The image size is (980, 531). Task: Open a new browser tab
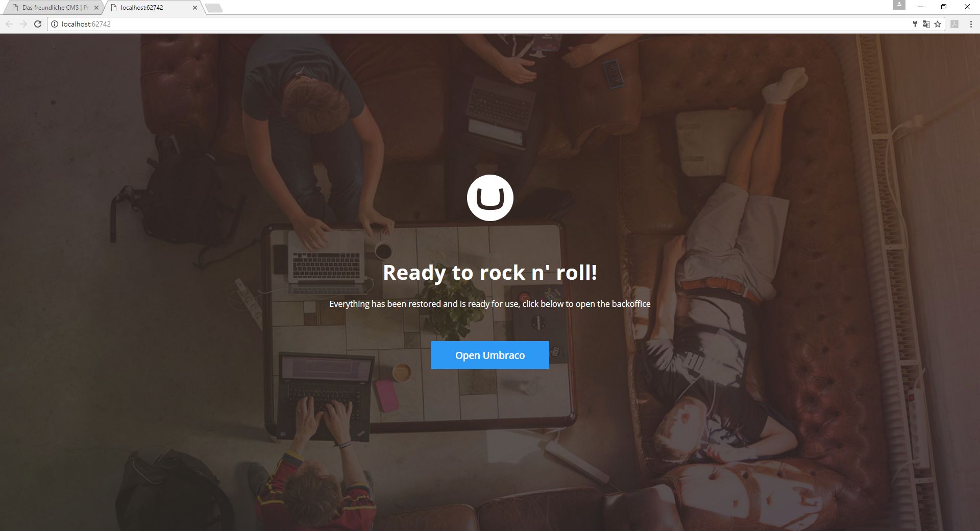click(x=214, y=8)
